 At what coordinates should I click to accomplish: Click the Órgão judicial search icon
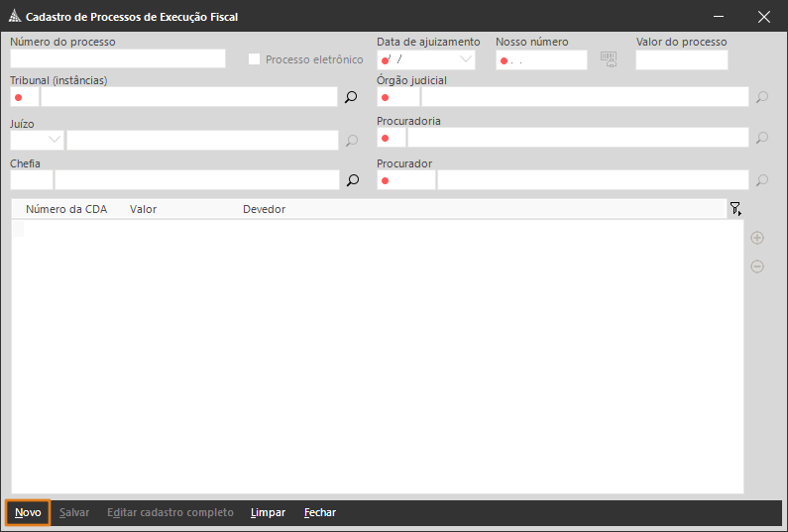761,97
